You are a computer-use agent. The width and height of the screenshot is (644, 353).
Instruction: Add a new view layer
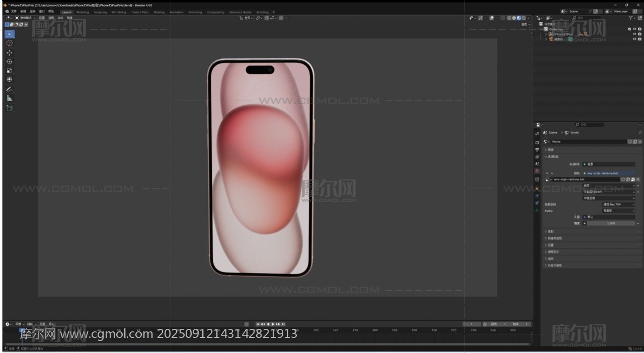pos(634,12)
